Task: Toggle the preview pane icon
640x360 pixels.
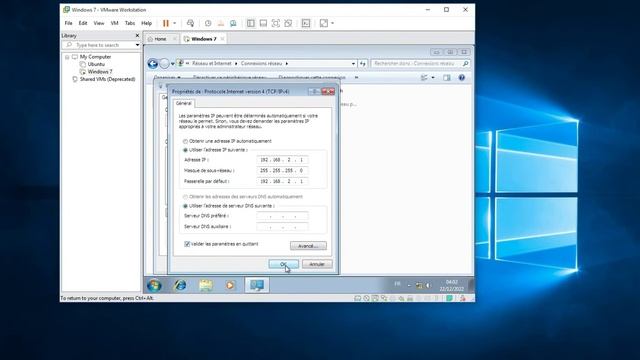Action: (447, 78)
